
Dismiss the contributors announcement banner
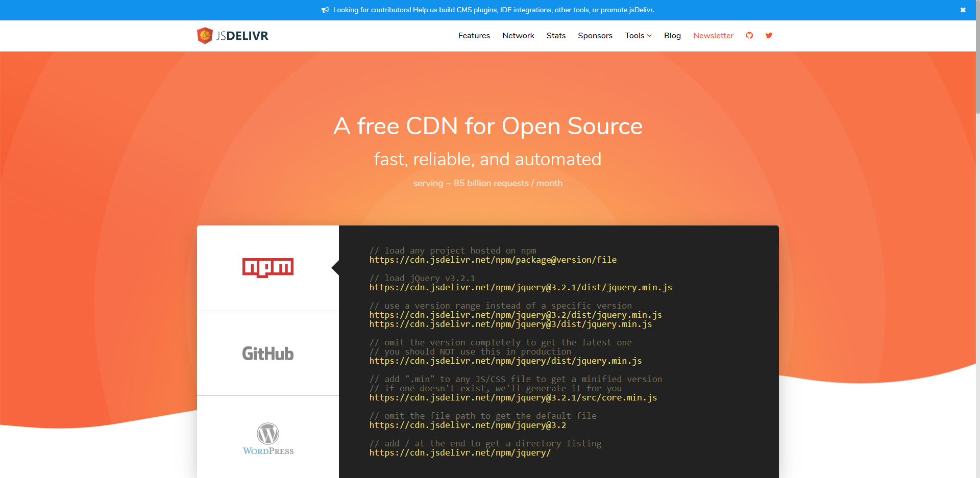pos(963,10)
